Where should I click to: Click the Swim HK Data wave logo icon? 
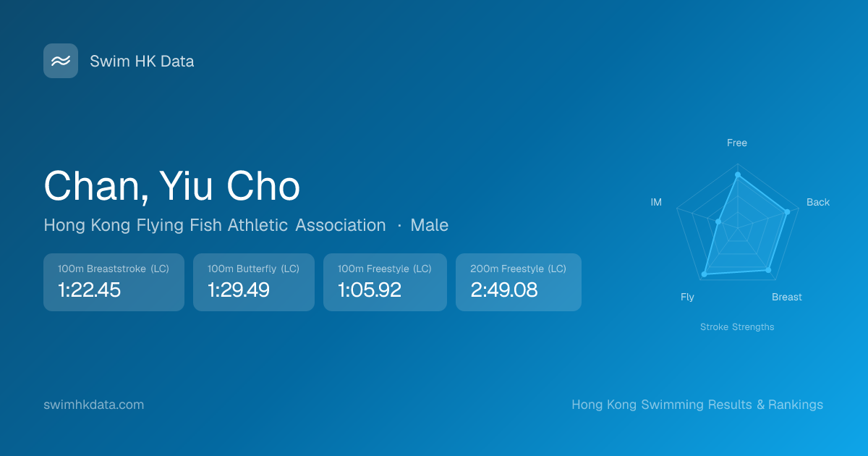tap(61, 61)
